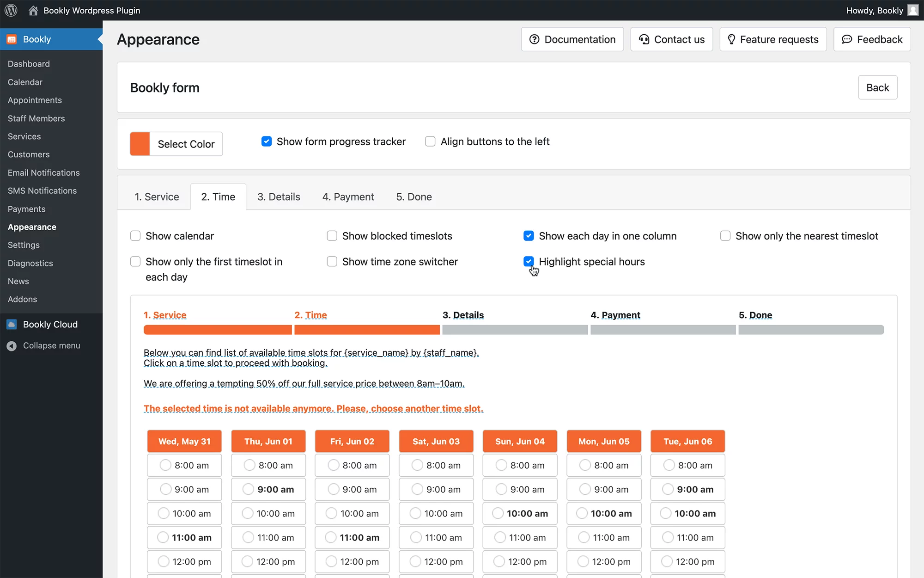Click the Sat, Jun 03 column header

point(436,441)
